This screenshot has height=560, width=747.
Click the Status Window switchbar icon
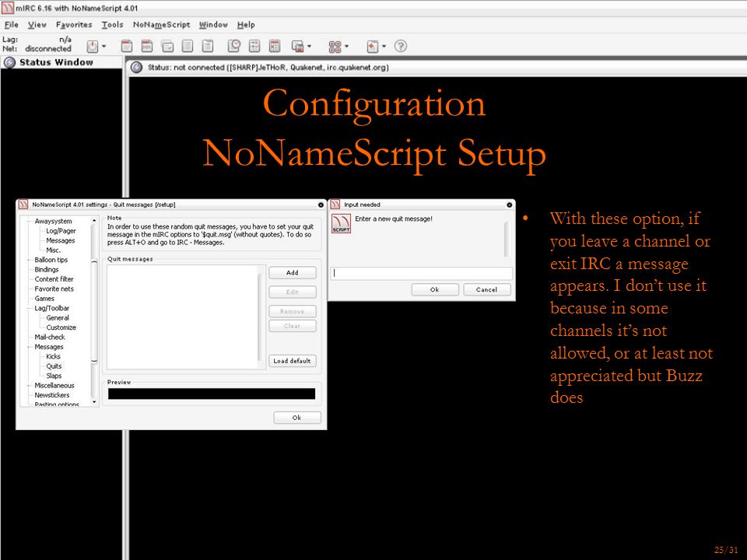point(9,62)
